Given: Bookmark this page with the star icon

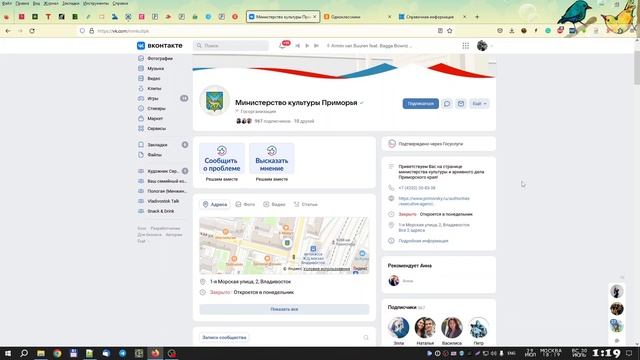Looking at the screenshot, I should click(449, 31).
